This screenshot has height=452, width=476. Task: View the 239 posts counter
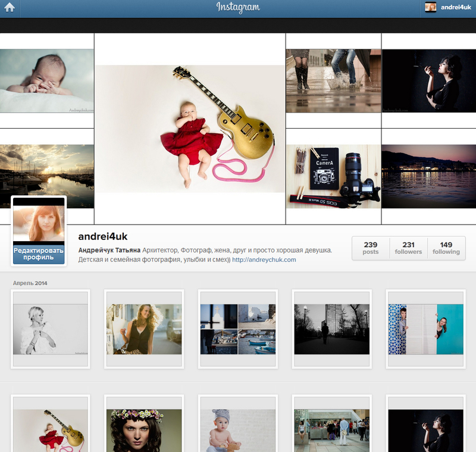[x=371, y=248]
